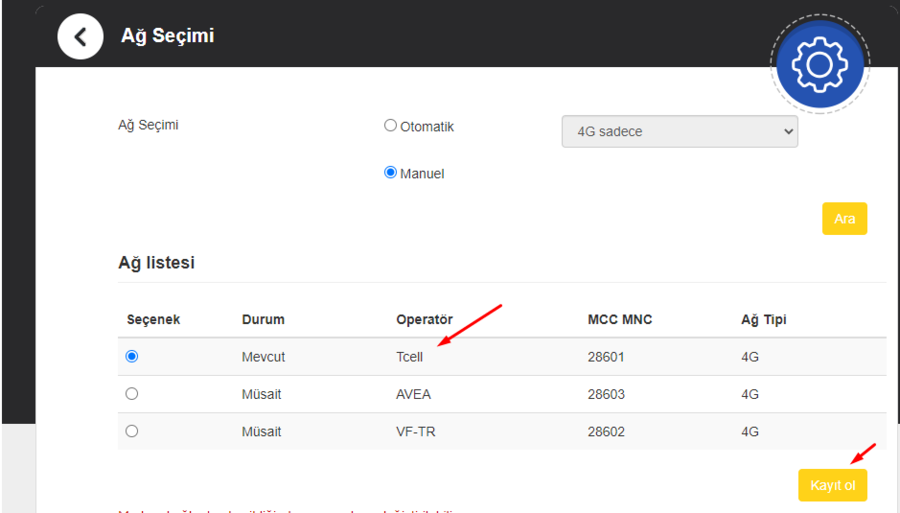This screenshot has height=513, width=900.
Task: Open the settings gear icon
Action: coord(819,63)
